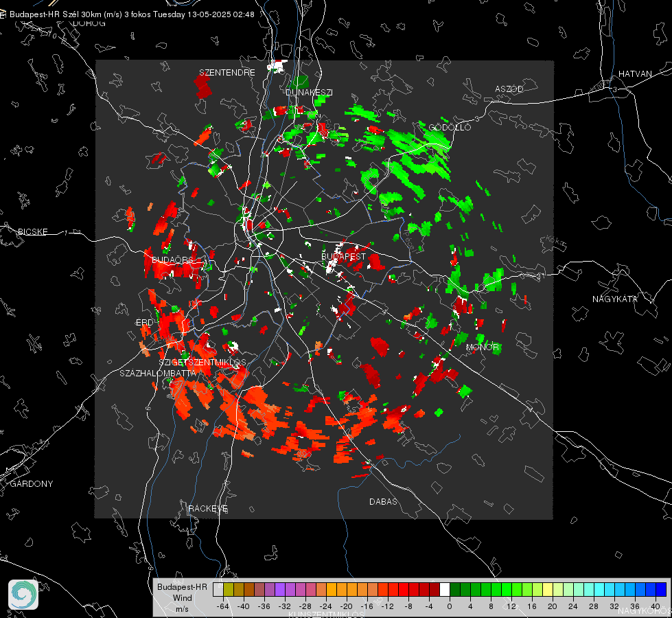Click the SZIGETSZENTMIKLÓS city label
This screenshot has width=672, height=618.
[x=202, y=362]
